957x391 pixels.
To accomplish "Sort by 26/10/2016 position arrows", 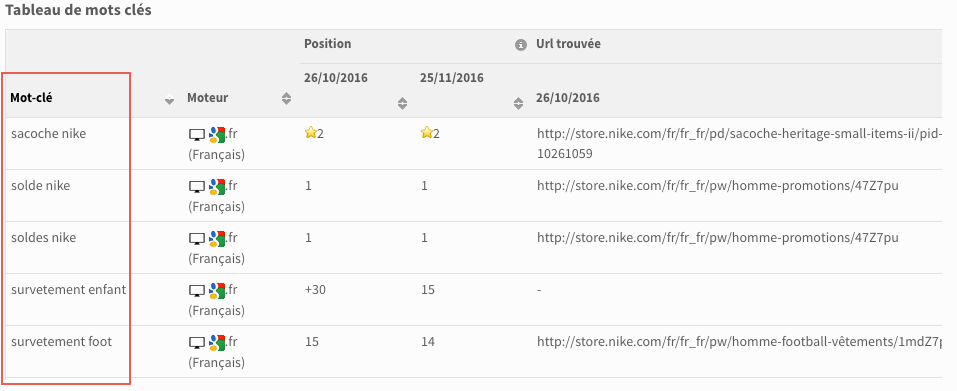I will (402, 104).
